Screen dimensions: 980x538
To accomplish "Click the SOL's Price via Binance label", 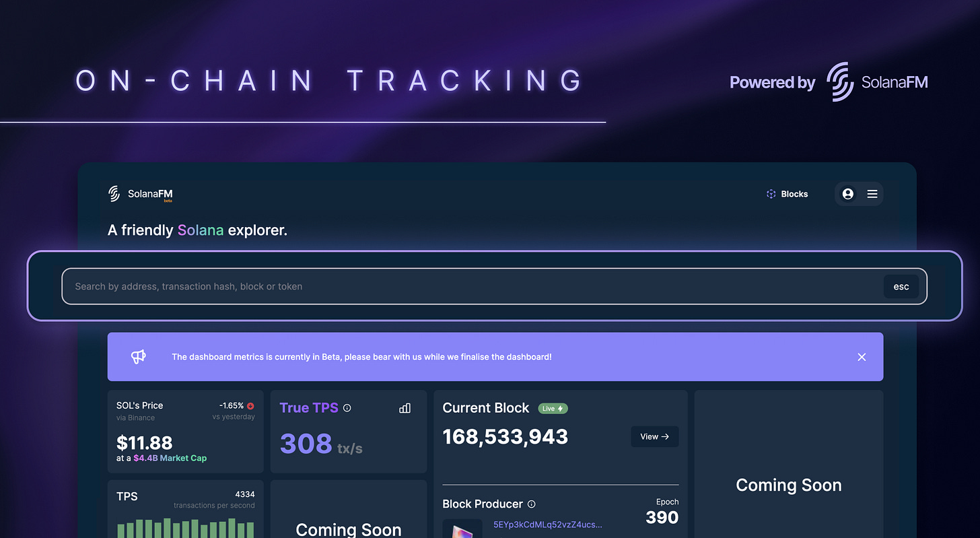I will [x=140, y=411].
